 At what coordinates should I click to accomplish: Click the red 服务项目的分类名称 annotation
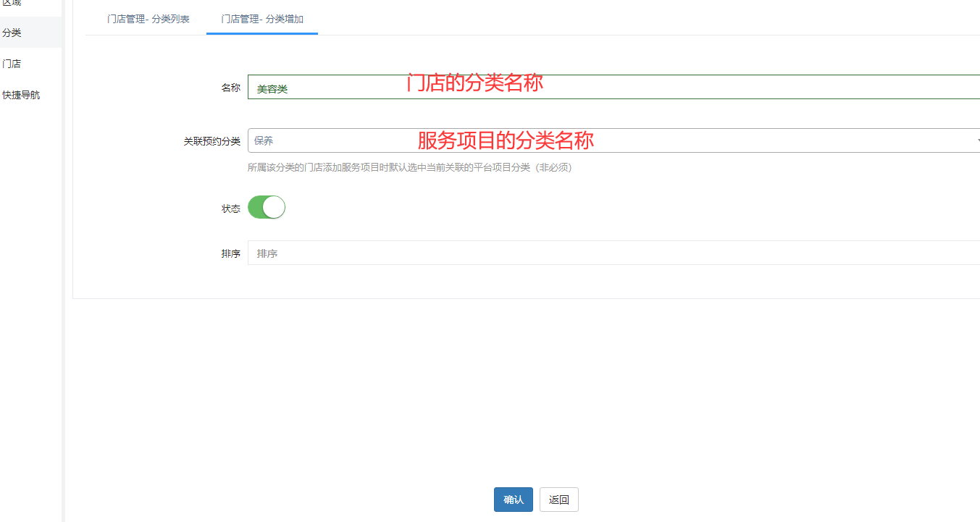click(506, 140)
